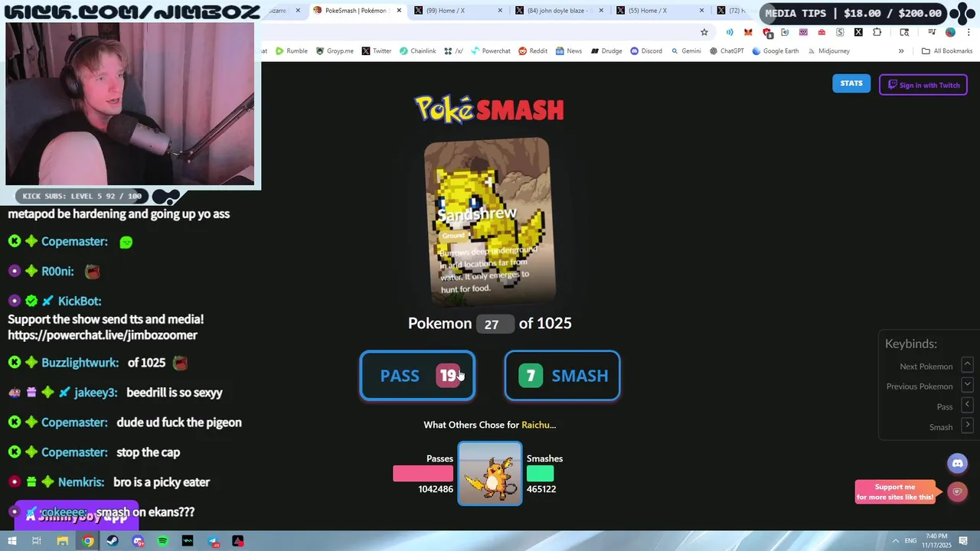Sign in with Twitch
The image size is (980, 551).
point(923,85)
